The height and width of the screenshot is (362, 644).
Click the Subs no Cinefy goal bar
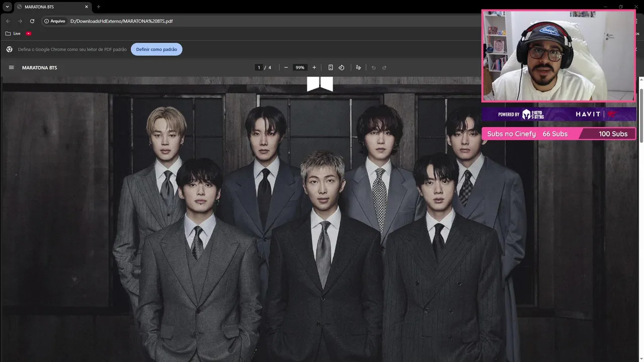tap(559, 134)
